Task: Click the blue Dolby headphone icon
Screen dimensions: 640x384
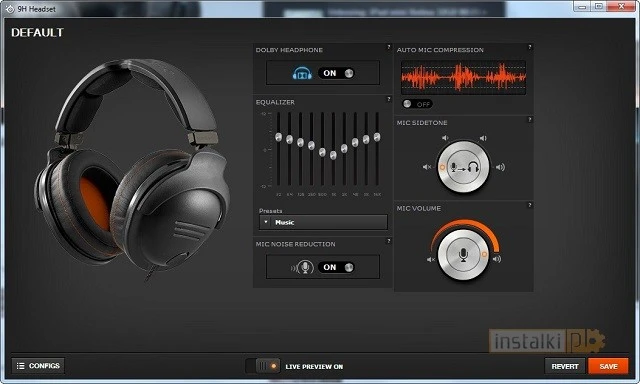Action: [x=302, y=73]
